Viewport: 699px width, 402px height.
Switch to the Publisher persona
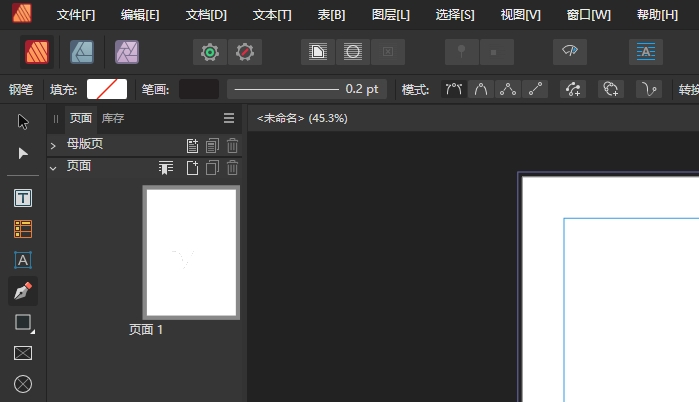click(x=37, y=52)
